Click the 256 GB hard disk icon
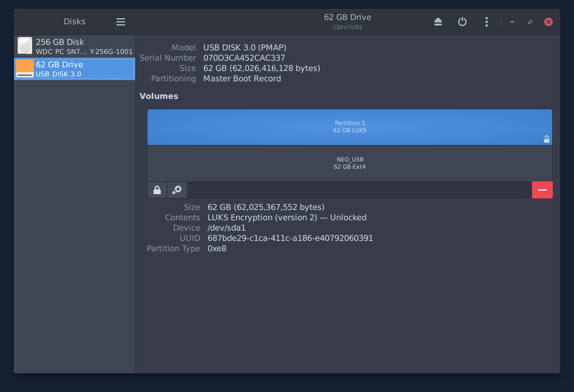The image size is (574, 392). (x=25, y=46)
